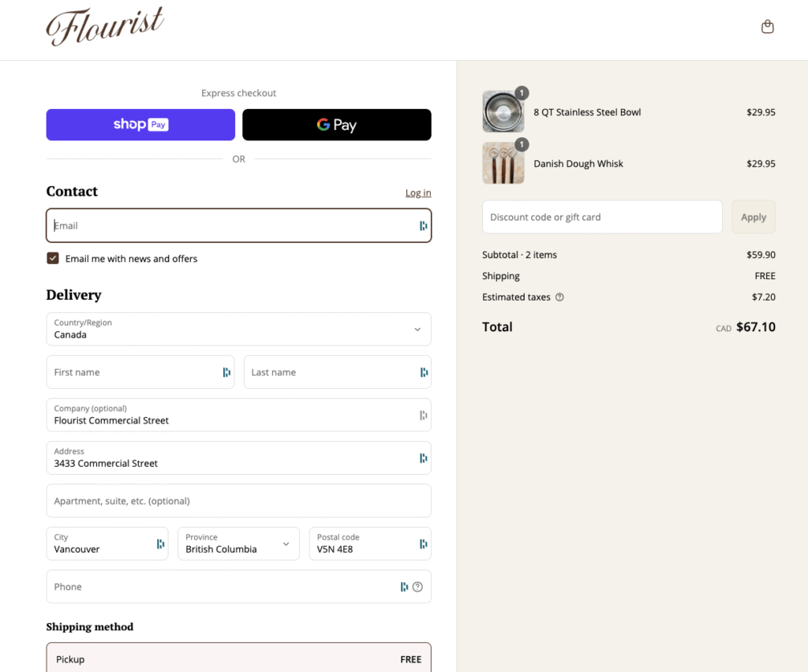Click the autofill icon in the Email field
The height and width of the screenshot is (672, 808).
(423, 226)
